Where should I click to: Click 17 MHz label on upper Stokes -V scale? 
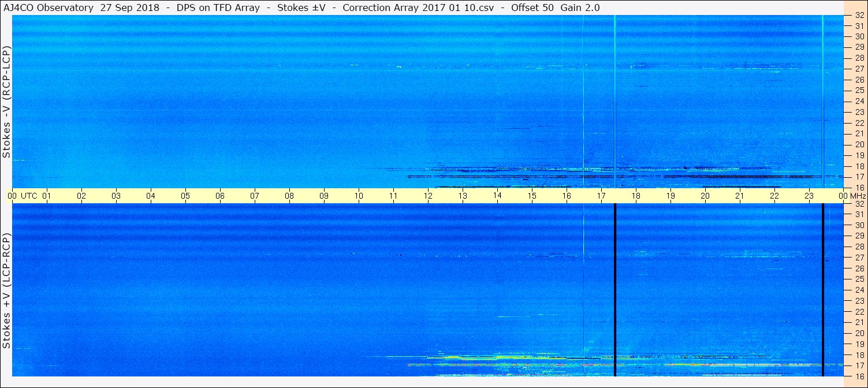pyautogui.click(x=859, y=177)
